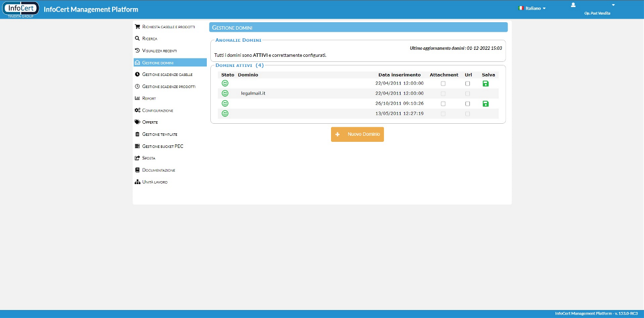Click the smiley status icon for legalmail.it

(225, 94)
